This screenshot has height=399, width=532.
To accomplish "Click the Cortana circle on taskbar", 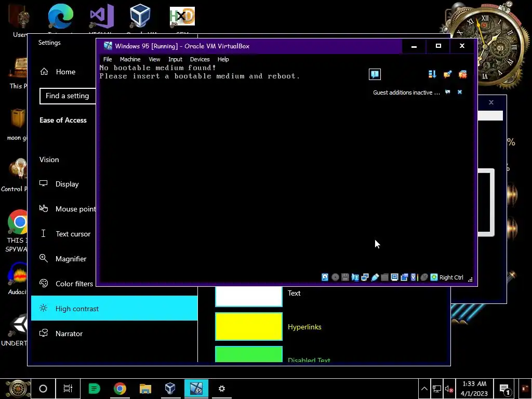I will pyautogui.click(x=43, y=389).
